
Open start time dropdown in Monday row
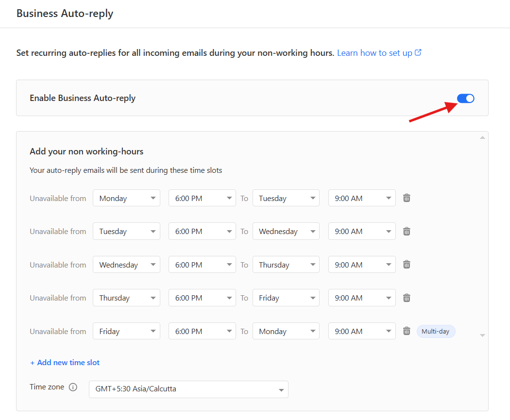pos(202,198)
